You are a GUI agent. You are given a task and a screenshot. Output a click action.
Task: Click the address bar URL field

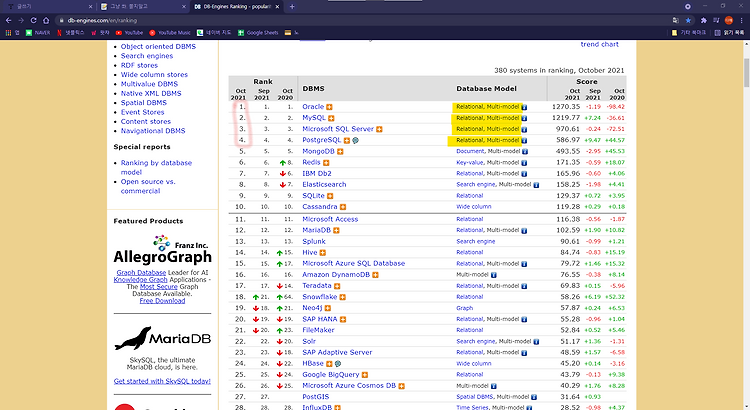364,20
